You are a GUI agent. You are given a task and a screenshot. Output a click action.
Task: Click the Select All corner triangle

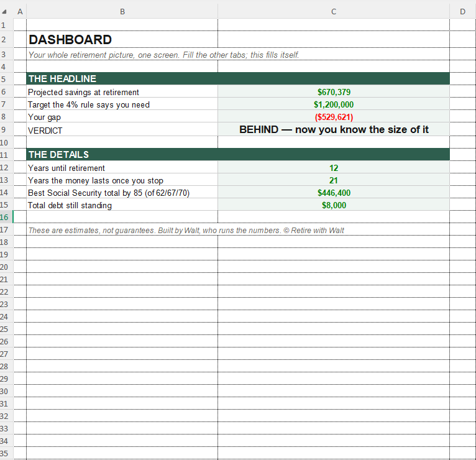pyautogui.click(x=4, y=12)
